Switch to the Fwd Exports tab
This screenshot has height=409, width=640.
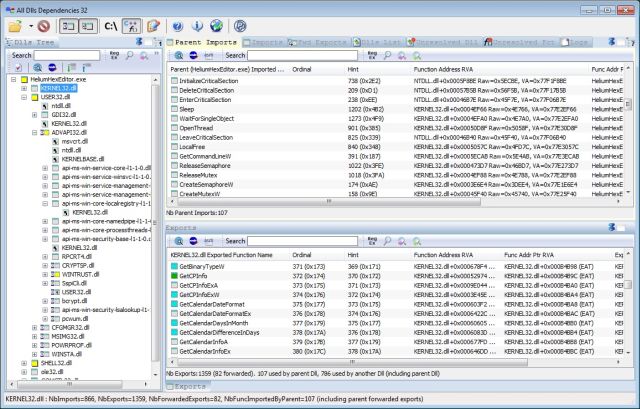tap(309, 43)
